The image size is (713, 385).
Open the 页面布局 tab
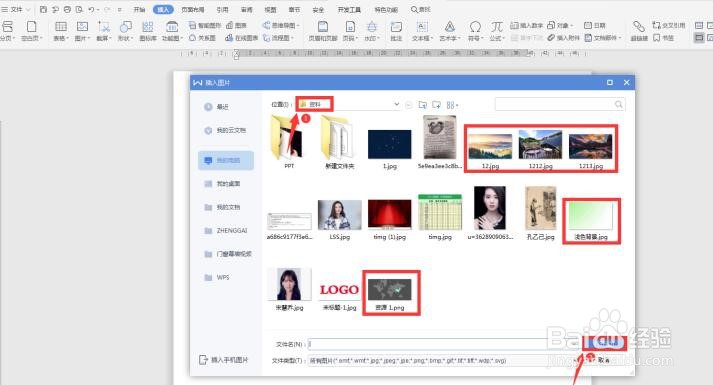click(x=192, y=9)
